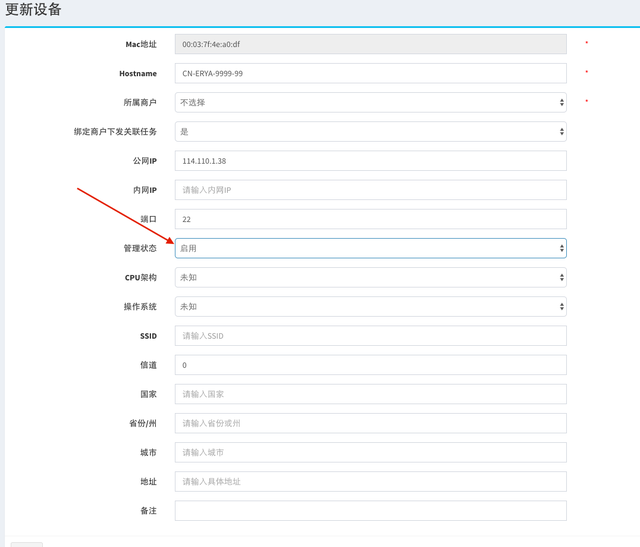Click the 公网IP label
Screen dimensions: 640x547
click(x=144, y=161)
